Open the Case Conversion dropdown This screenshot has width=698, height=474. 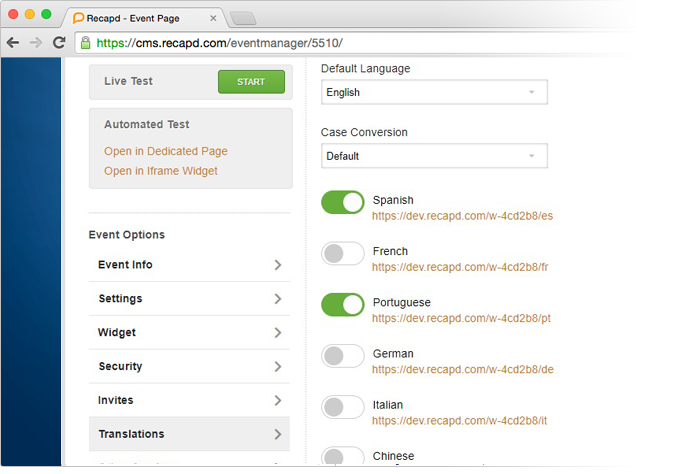tap(434, 156)
